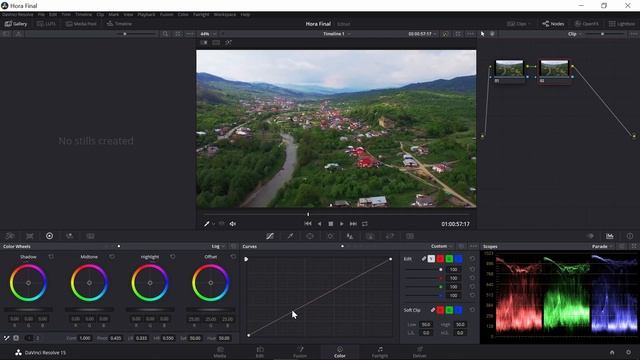
Task: Select the pointer tool above node graph
Action: tap(482, 34)
